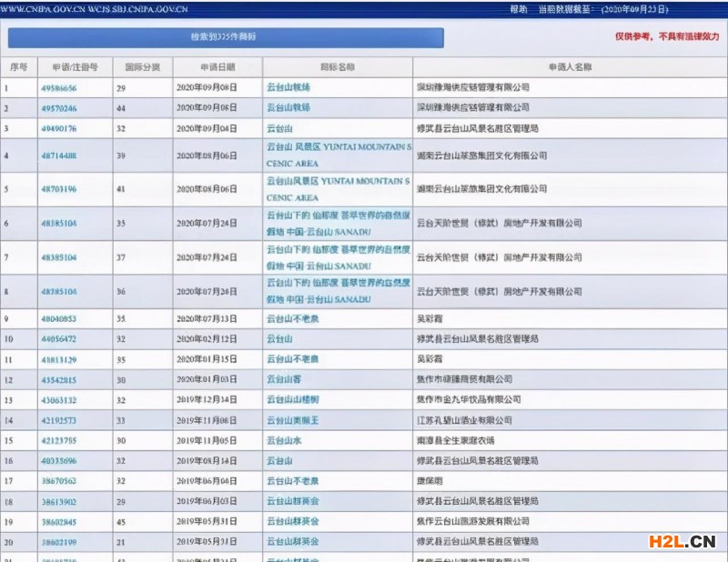Open application number 43063132 in row 13
728x562 pixels.
59,399
